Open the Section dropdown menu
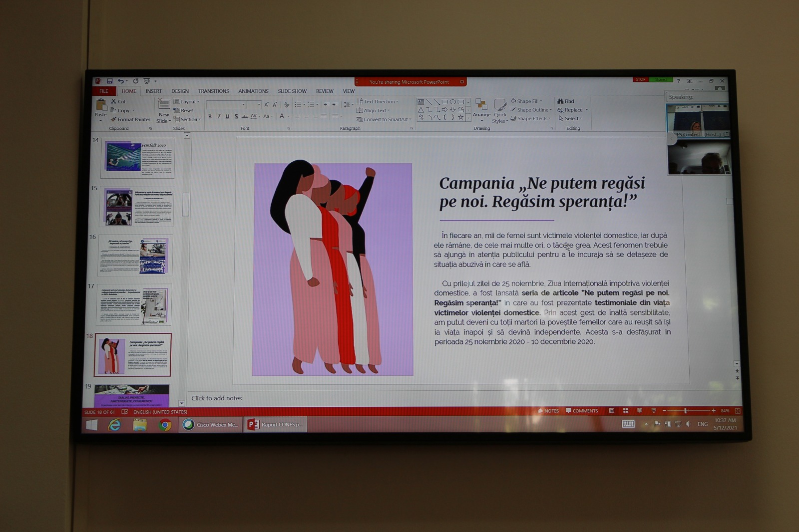Screen dimensions: 799x532 (187, 120)
